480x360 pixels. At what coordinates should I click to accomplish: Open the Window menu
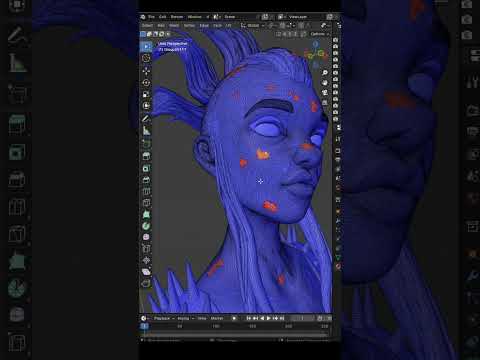click(x=195, y=17)
